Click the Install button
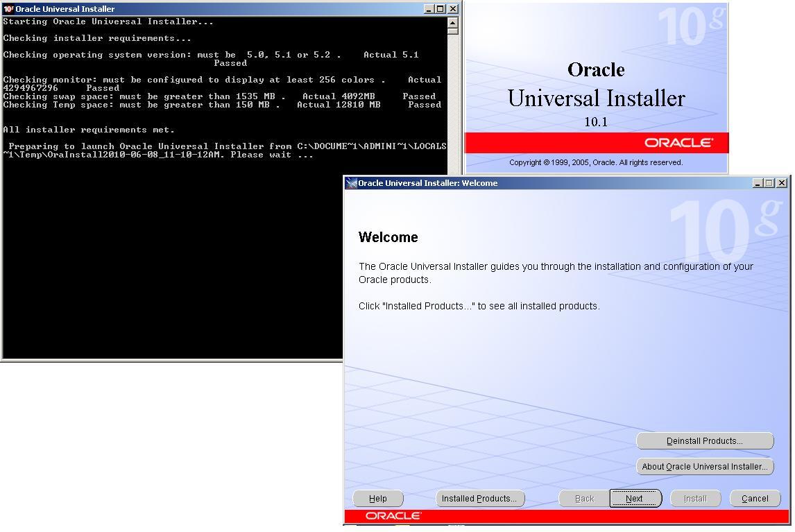795x532 pixels. pos(695,499)
